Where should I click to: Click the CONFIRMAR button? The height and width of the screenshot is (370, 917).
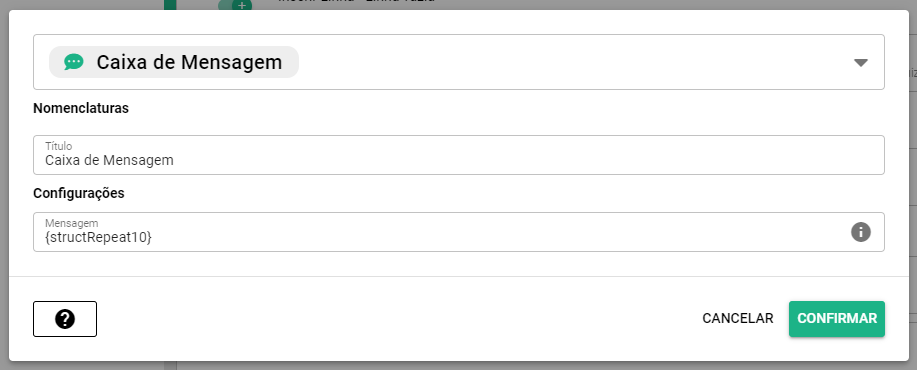pos(837,319)
